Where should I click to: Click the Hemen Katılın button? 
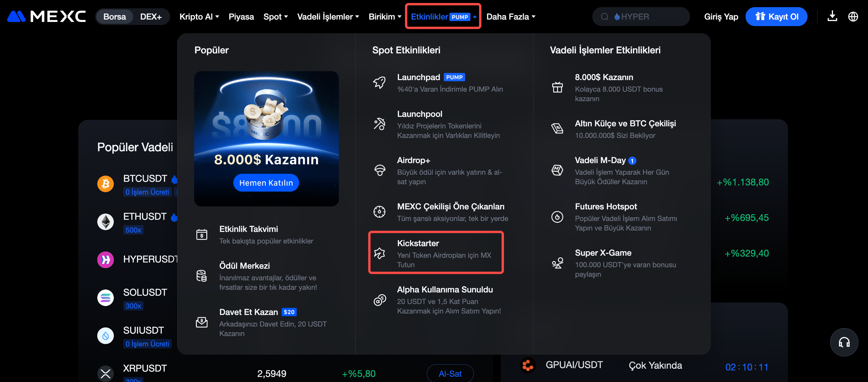(x=266, y=183)
